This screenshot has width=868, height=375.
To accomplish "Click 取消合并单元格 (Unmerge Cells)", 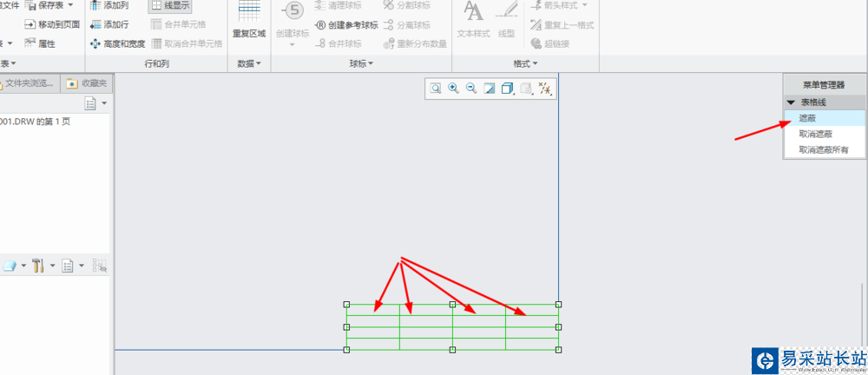I will (187, 43).
